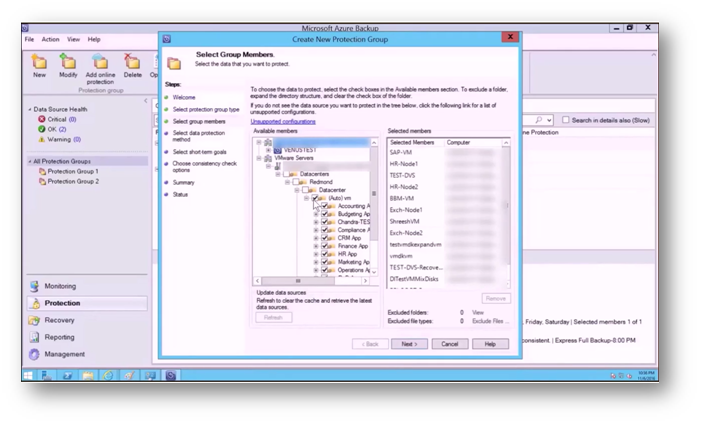Collapse the Redmond tree node
The width and height of the screenshot is (701, 425).
(287, 182)
